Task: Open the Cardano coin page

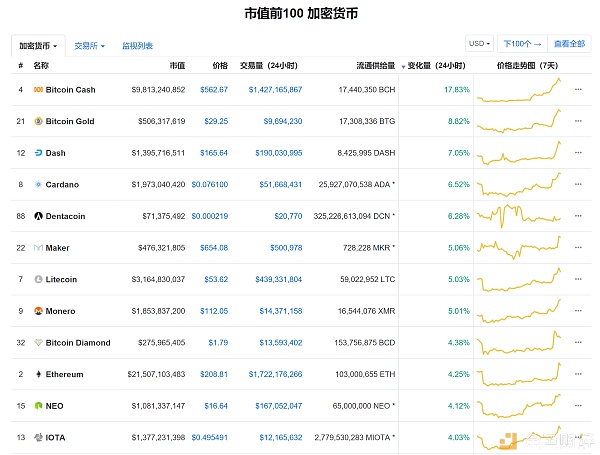Action: (62, 184)
